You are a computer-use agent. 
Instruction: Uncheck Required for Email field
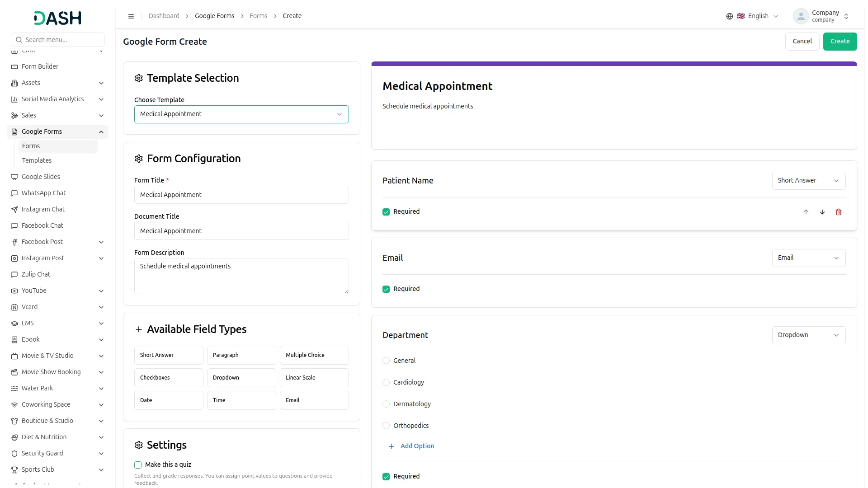coord(386,289)
